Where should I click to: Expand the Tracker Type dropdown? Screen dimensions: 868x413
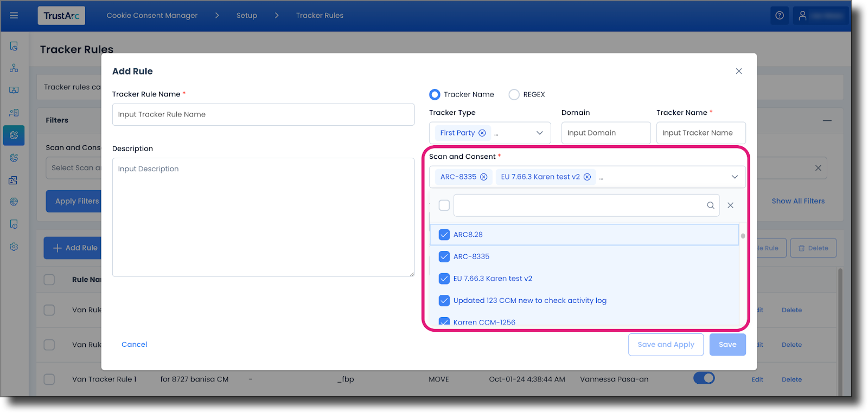[x=540, y=133]
